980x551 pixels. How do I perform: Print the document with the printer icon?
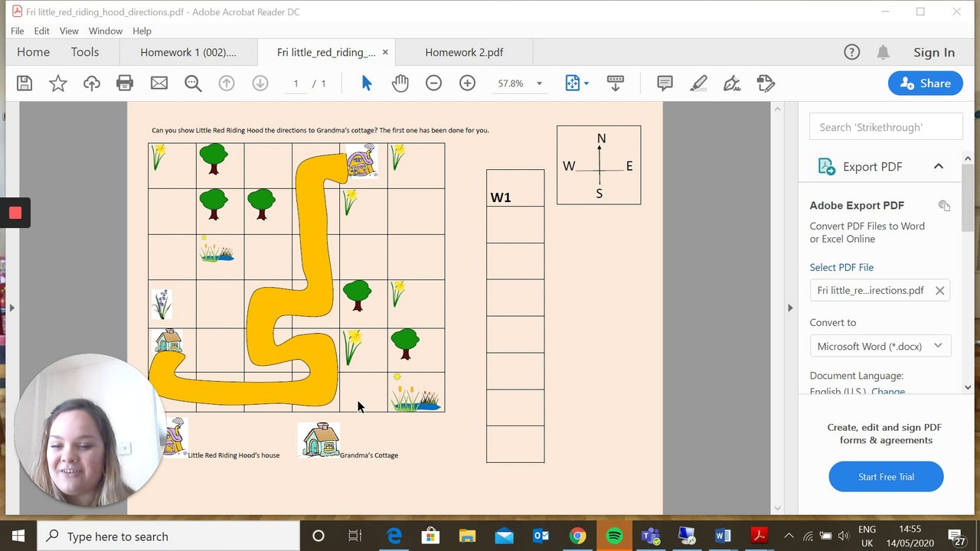[x=125, y=83]
